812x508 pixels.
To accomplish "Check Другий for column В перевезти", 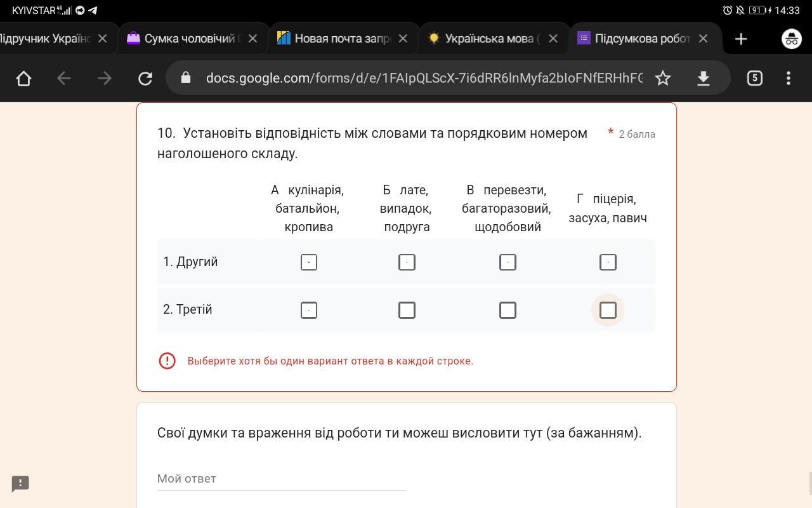I will click(x=507, y=262).
